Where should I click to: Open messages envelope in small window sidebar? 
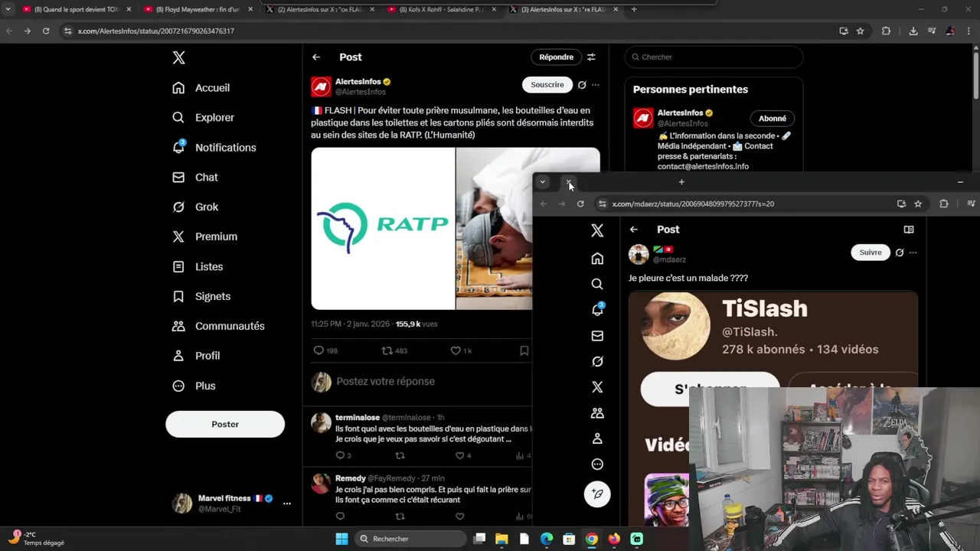(x=597, y=336)
